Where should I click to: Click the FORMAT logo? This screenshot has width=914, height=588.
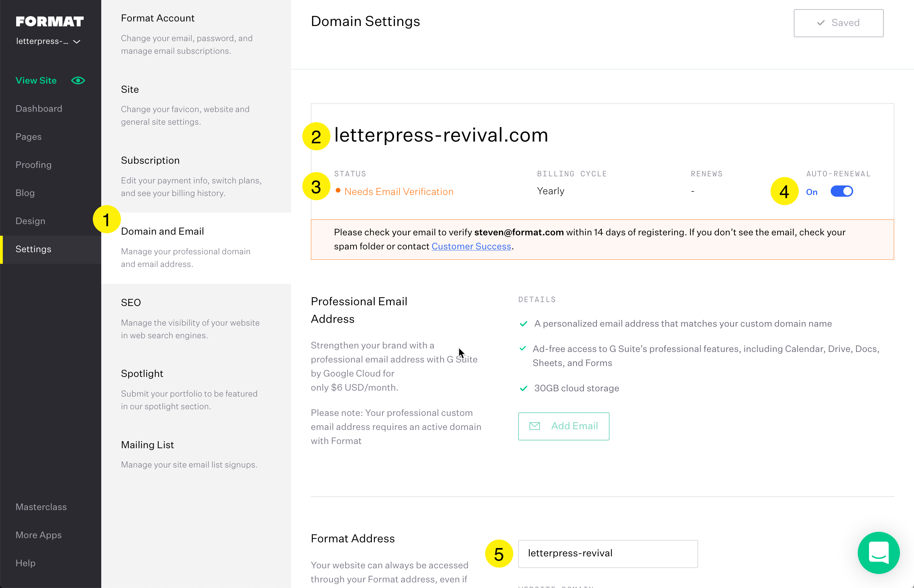click(50, 21)
